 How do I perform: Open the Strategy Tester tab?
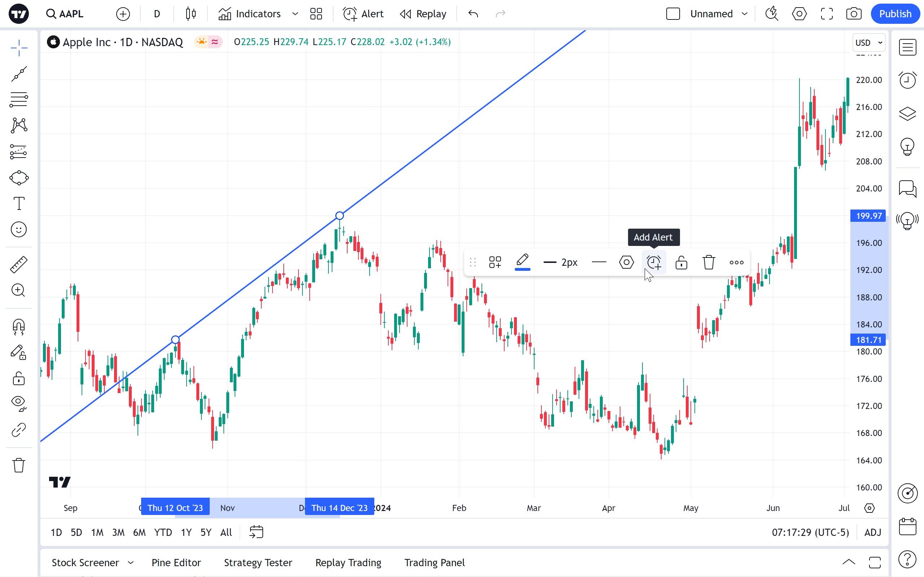[258, 563]
